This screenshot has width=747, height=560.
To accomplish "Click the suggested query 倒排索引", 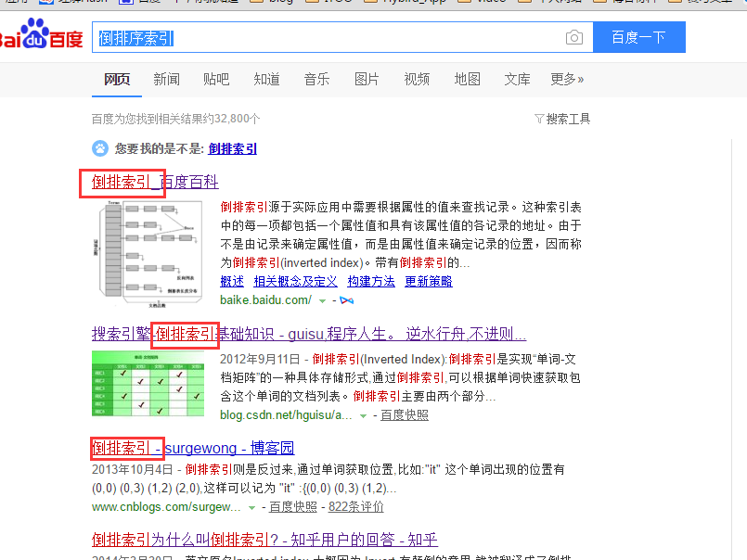I will 233,148.
